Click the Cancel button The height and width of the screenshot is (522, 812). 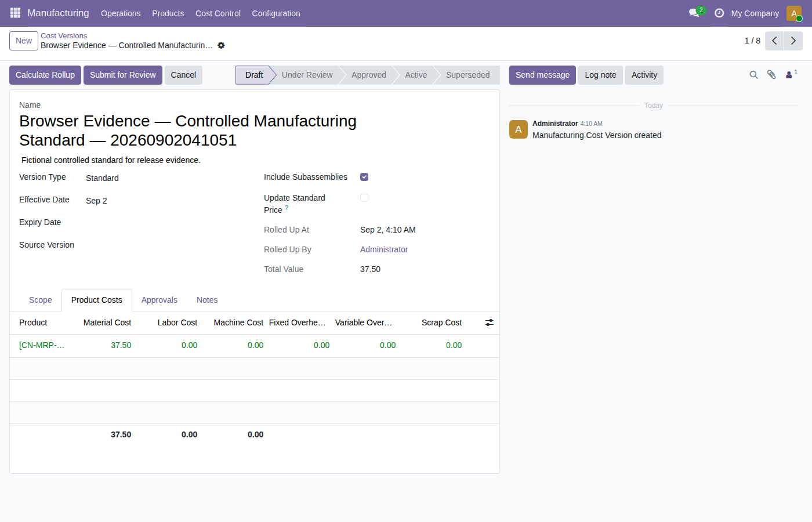183,75
